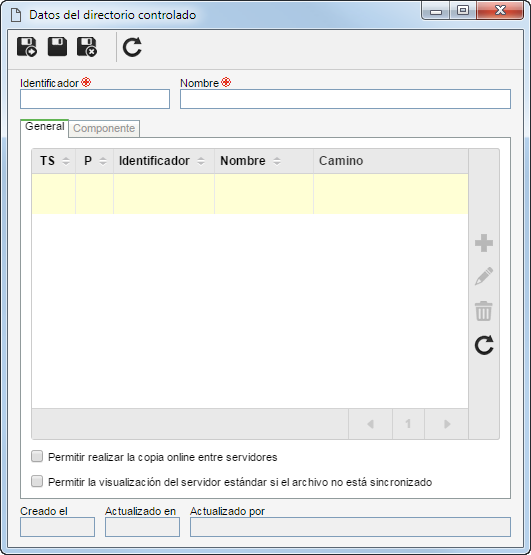
Task: Add a new server with plus icon
Action: click(x=484, y=243)
